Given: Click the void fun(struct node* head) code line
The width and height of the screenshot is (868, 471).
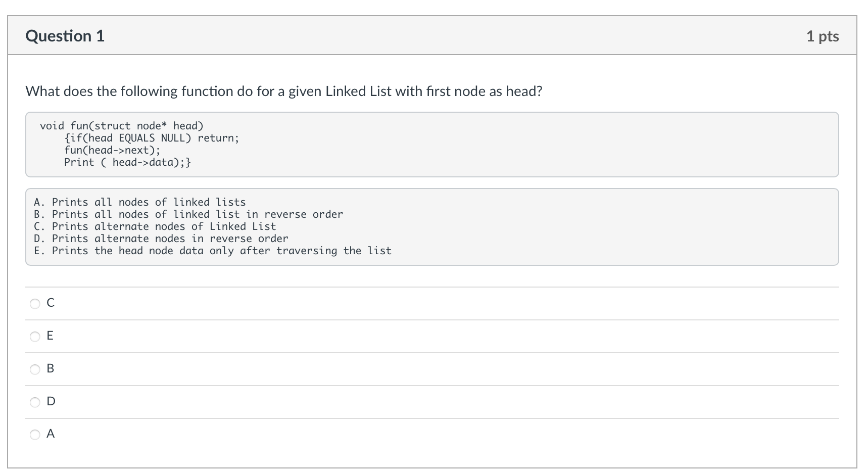Looking at the screenshot, I should pyautogui.click(x=122, y=126).
